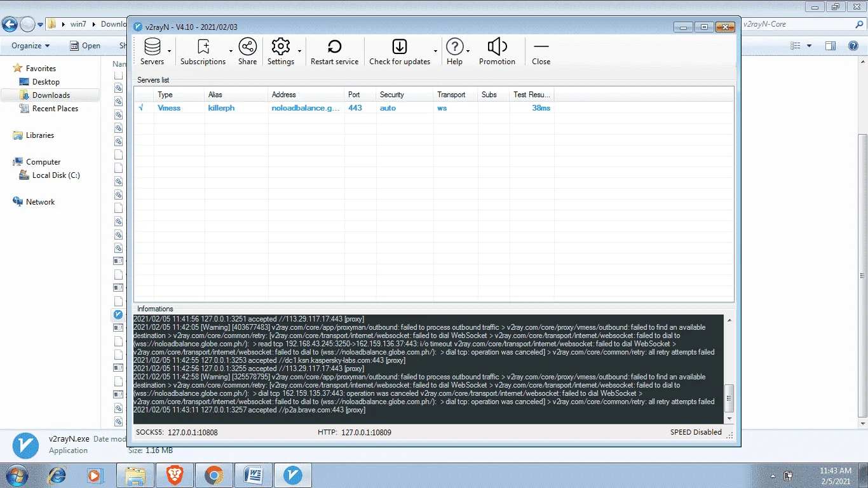Select Network in the navigation pane
The height and width of the screenshot is (488, 868).
tap(40, 202)
